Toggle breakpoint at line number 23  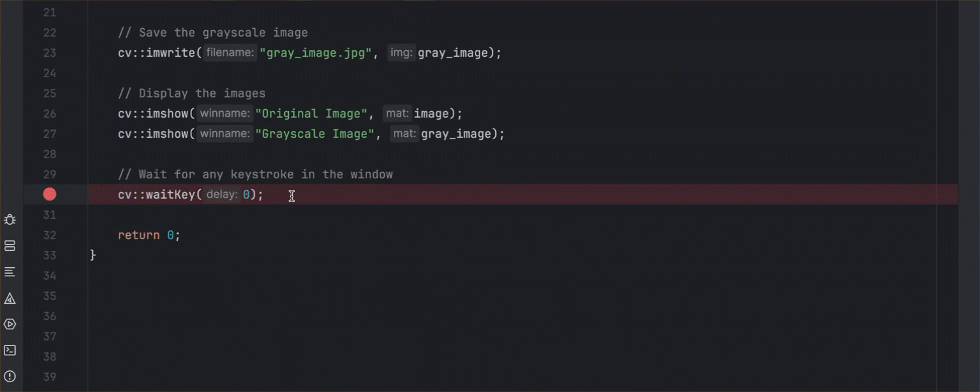tap(50, 53)
